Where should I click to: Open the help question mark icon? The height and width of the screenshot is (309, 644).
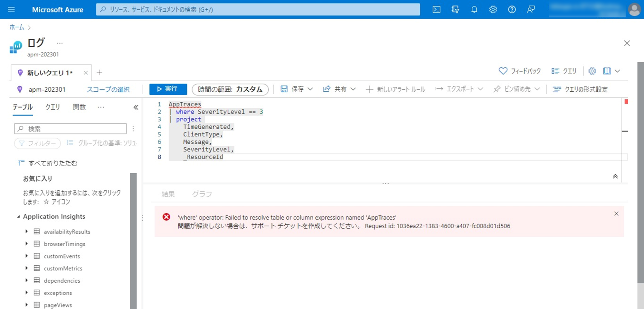coord(512,10)
